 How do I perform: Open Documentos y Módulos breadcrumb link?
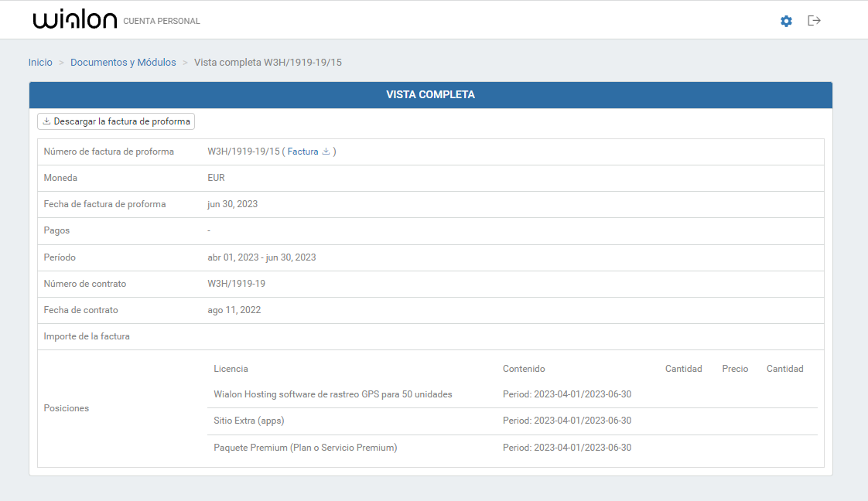pos(123,62)
